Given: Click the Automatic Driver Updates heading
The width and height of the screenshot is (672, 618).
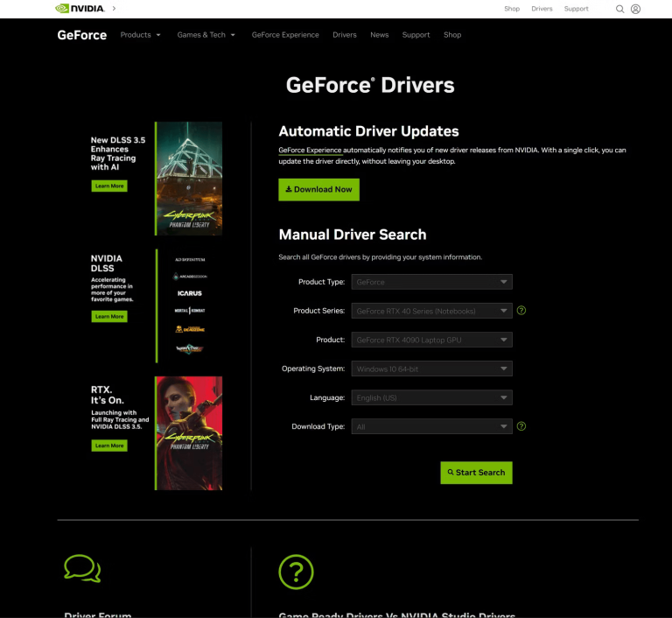Looking at the screenshot, I should pos(368,131).
